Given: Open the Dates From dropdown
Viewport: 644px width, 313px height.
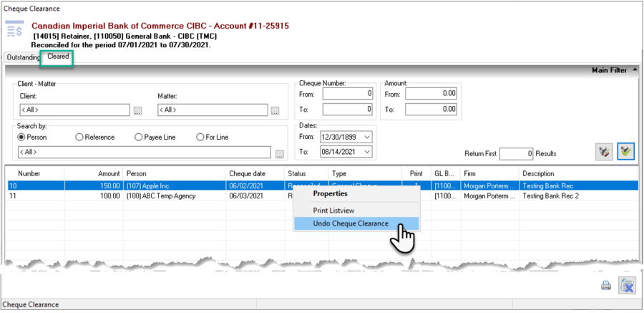Looking at the screenshot, I should [367, 137].
